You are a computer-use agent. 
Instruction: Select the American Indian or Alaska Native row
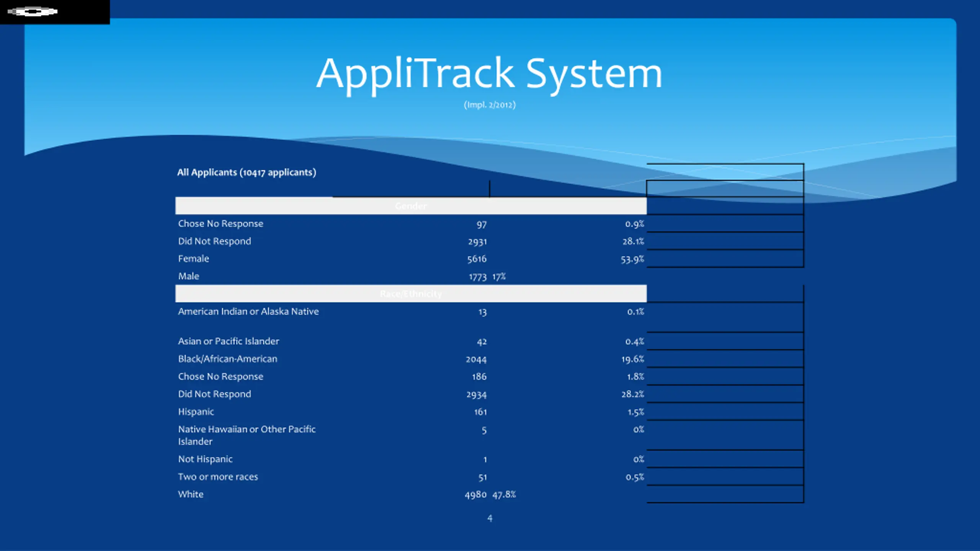(248, 312)
